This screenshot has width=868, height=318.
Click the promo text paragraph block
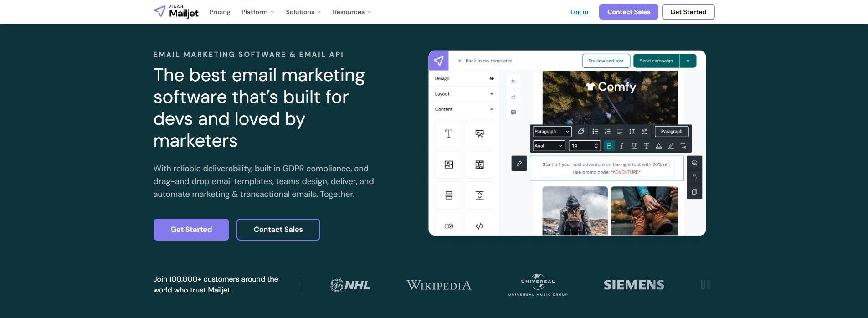coord(606,169)
